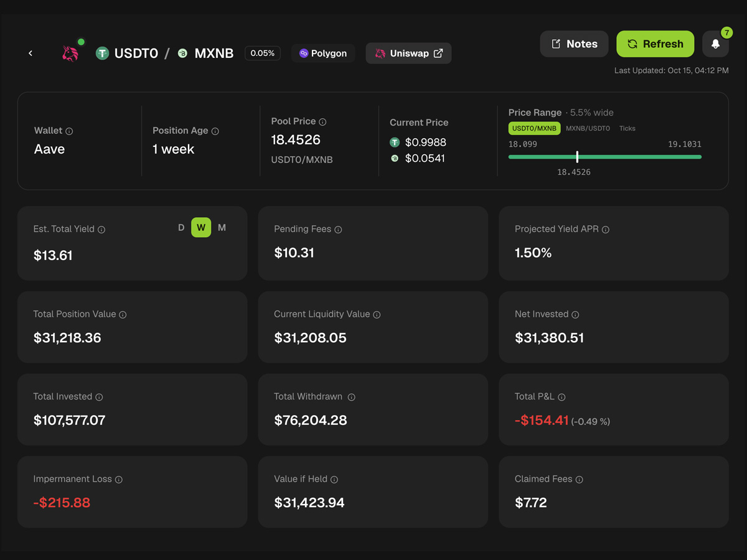
Task: Click the pink Uniswap unicorn logo in header
Action: click(x=70, y=54)
